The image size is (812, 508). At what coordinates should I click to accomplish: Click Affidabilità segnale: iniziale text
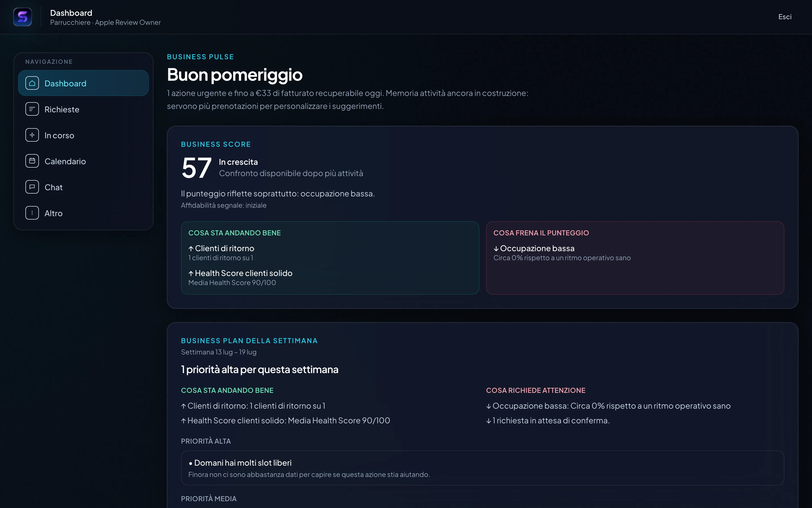[x=224, y=205]
